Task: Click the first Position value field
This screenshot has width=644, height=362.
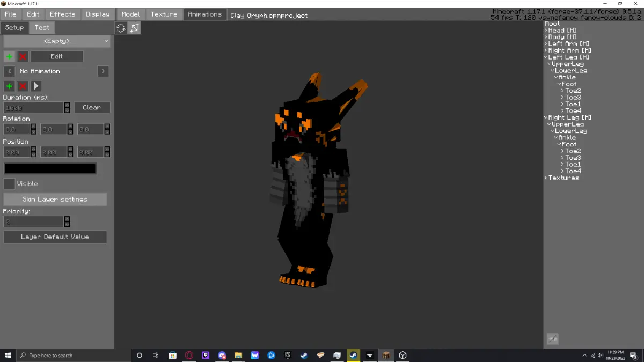Action: 17,152
